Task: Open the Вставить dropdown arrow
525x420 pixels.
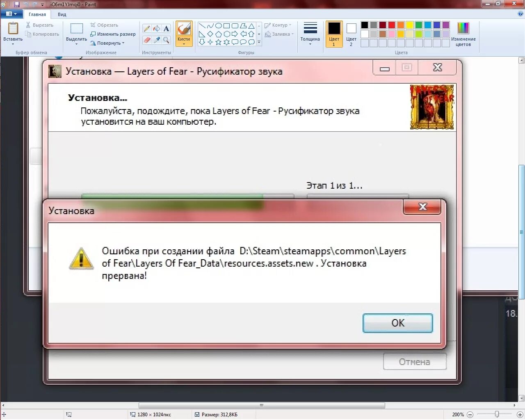Action: tap(13, 44)
